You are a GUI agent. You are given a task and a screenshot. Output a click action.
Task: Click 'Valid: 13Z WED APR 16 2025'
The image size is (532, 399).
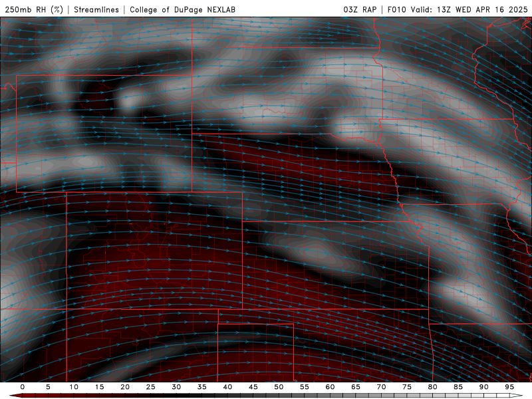coord(469,9)
